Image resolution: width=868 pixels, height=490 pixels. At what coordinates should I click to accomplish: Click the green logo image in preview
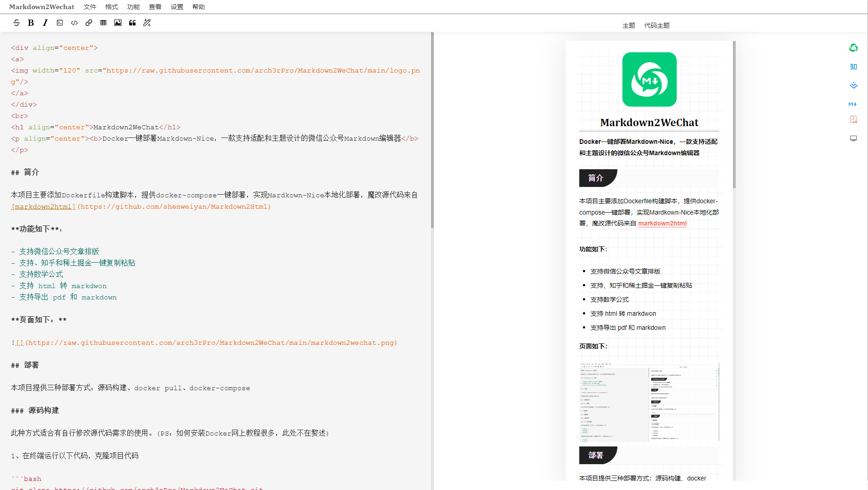tap(649, 79)
